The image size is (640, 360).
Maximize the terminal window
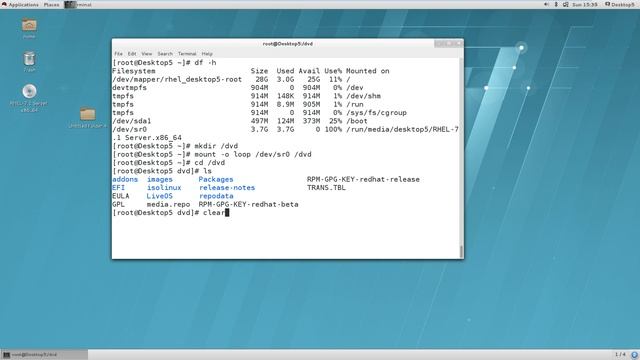pos(449,43)
